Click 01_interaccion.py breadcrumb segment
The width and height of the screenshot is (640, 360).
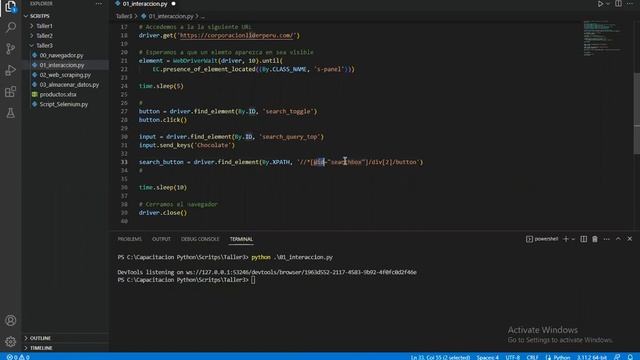pyautogui.click(x=171, y=16)
